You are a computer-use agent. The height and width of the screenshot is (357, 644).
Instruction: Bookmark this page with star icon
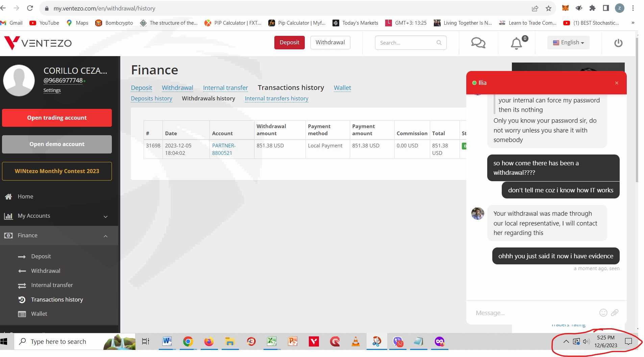(548, 8)
